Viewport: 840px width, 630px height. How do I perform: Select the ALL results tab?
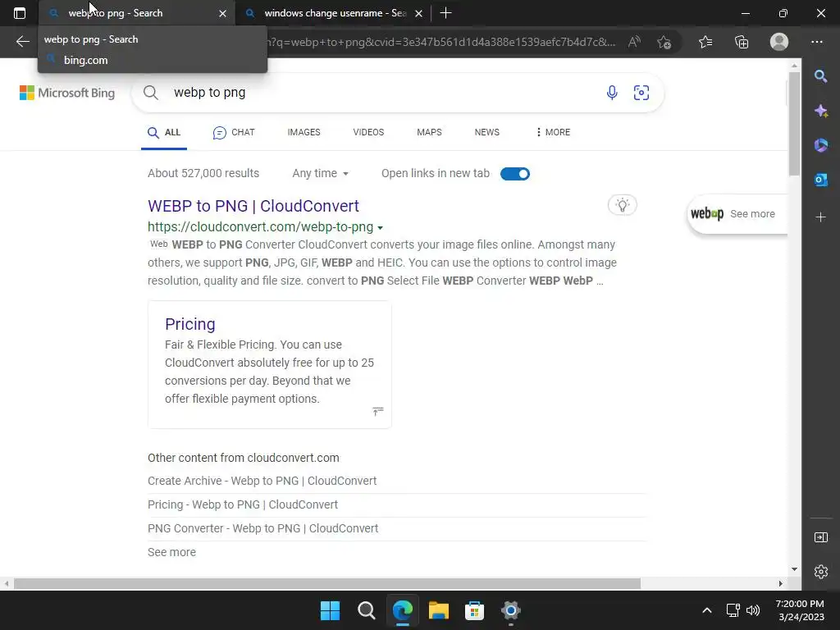[x=164, y=132]
